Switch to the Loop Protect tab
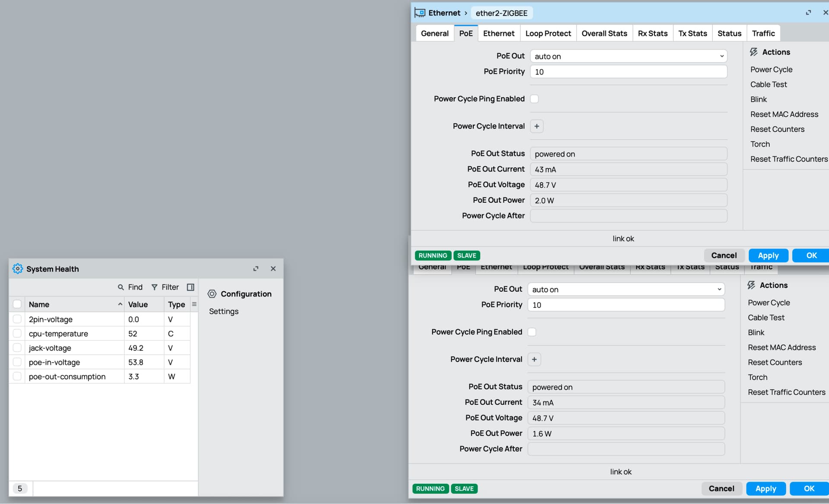829x504 pixels. point(548,33)
